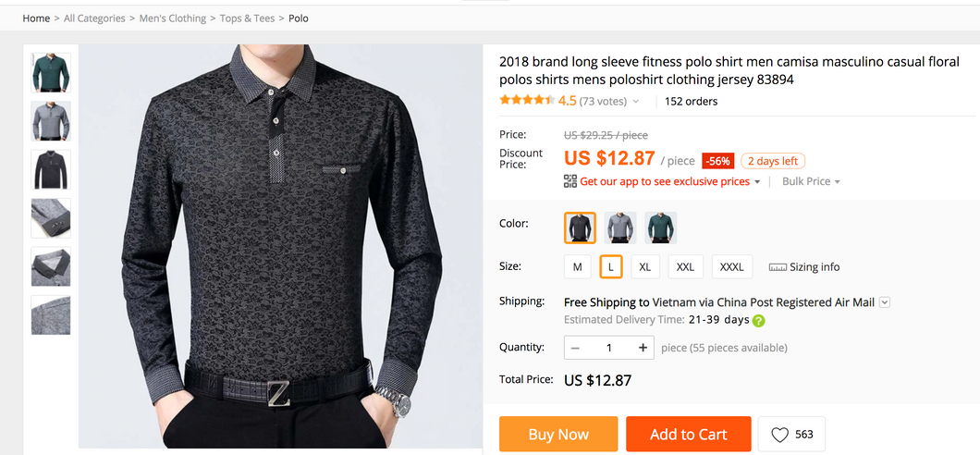Increase quantity with the plus button
Screen dimensions: 980x455
643,348
